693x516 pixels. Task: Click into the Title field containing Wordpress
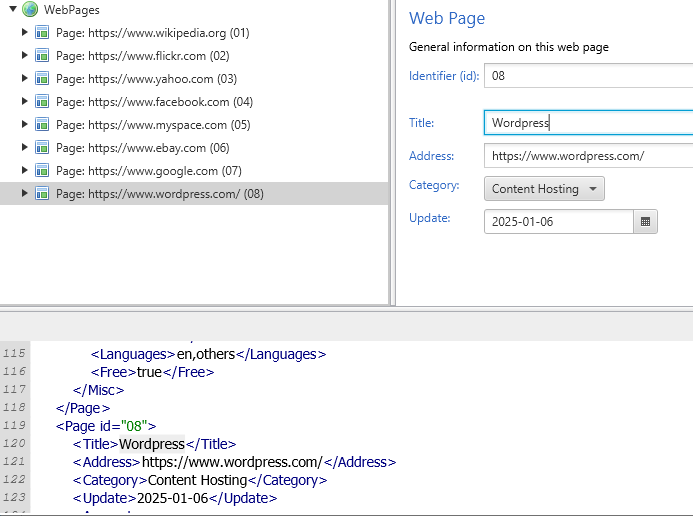pyautogui.click(x=588, y=122)
